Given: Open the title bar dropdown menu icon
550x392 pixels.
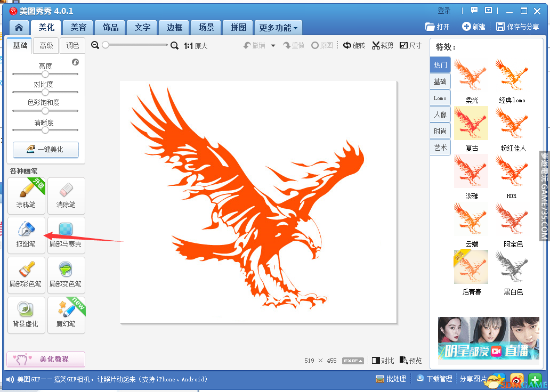Looking at the screenshot, I should point(488,10).
